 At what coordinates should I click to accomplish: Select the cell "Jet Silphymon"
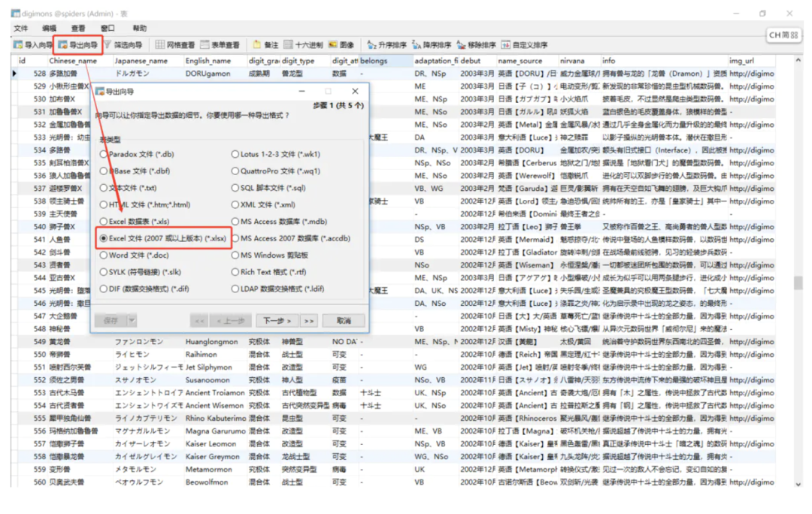coord(215,367)
